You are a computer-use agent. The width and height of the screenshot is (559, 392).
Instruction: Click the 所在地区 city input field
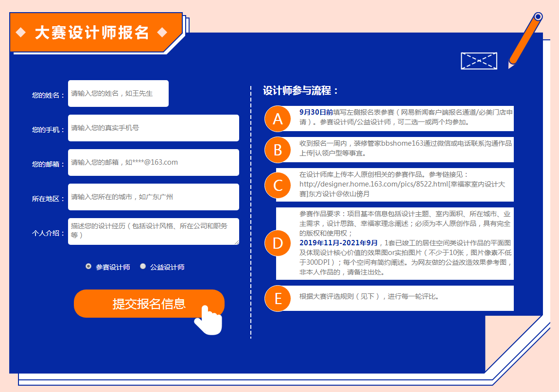(x=153, y=197)
